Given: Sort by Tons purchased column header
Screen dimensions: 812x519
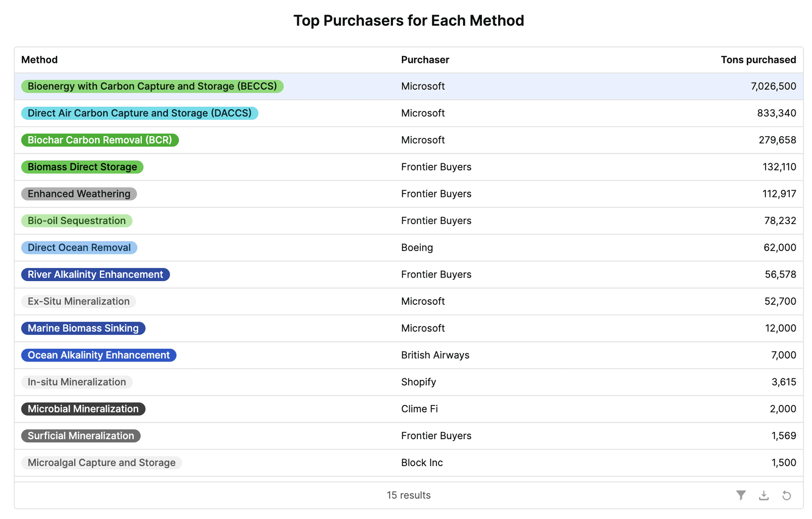Looking at the screenshot, I should (758, 60).
